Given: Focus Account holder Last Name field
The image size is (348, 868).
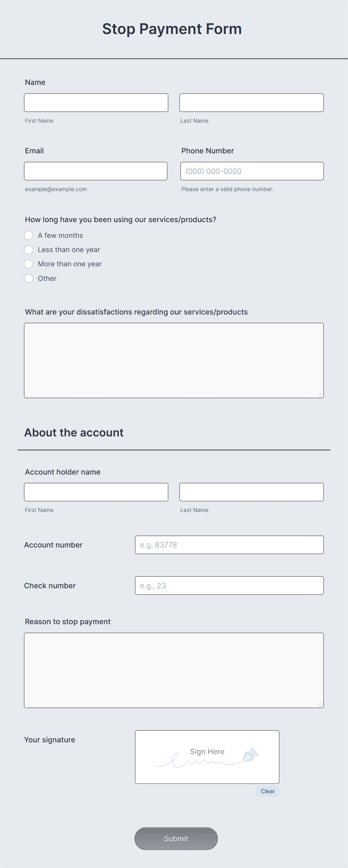Looking at the screenshot, I should pos(251,492).
